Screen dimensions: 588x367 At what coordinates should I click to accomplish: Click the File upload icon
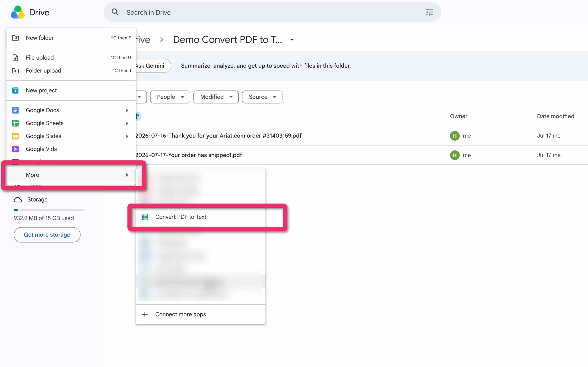click(x=15, y=58)
